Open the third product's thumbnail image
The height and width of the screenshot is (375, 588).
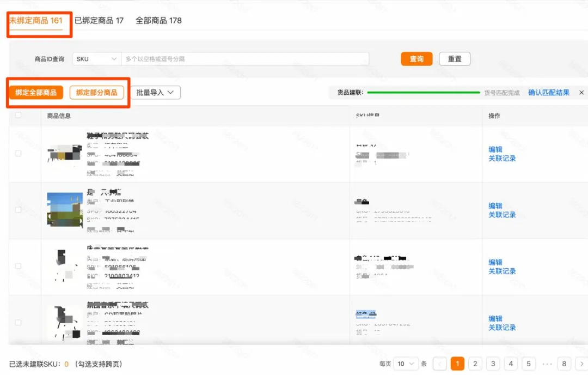[65, 266]
